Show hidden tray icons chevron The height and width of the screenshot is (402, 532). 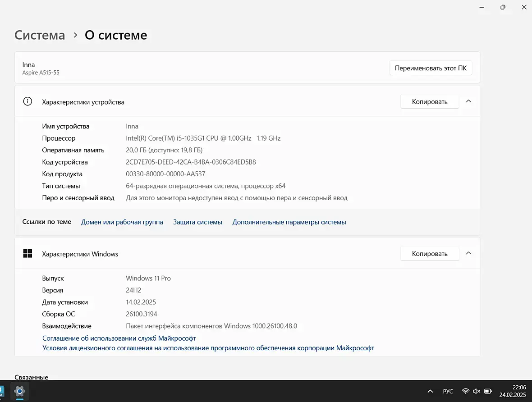430,391
